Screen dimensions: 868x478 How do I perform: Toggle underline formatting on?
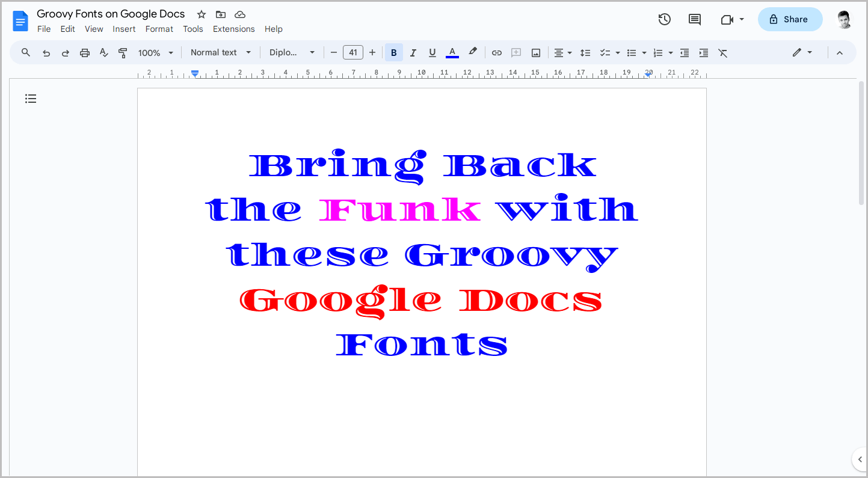pos(432,52)
